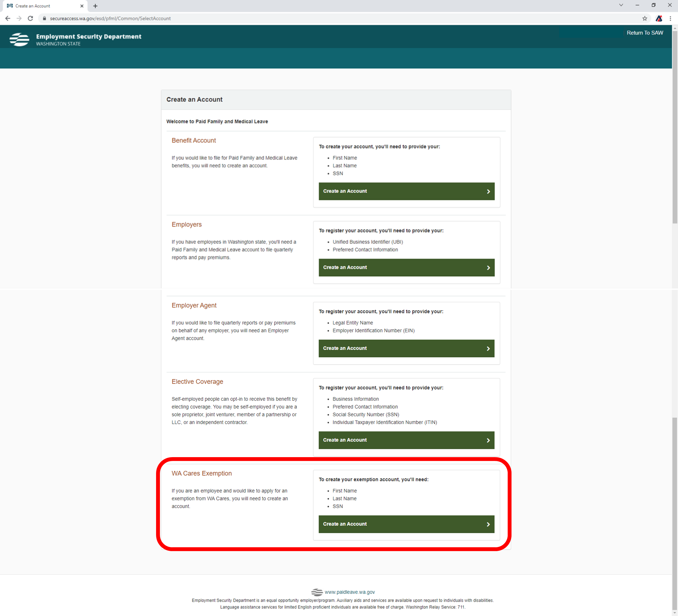Click the Employment Security Department logo
678x616 pixels.
19,40
